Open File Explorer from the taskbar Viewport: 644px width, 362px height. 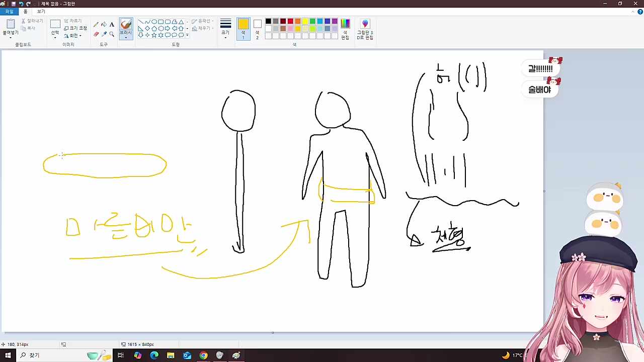click(x=171, y=355)
